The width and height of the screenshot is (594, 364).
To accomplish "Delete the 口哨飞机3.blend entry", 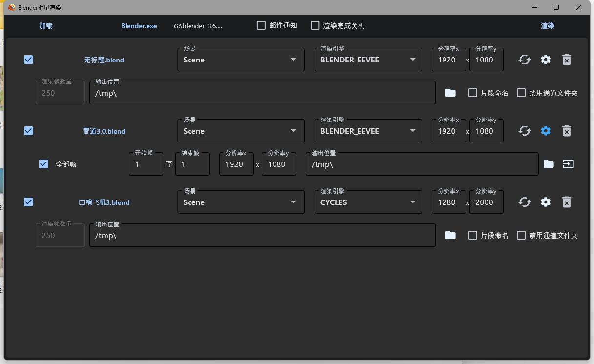I will [567, 202].
